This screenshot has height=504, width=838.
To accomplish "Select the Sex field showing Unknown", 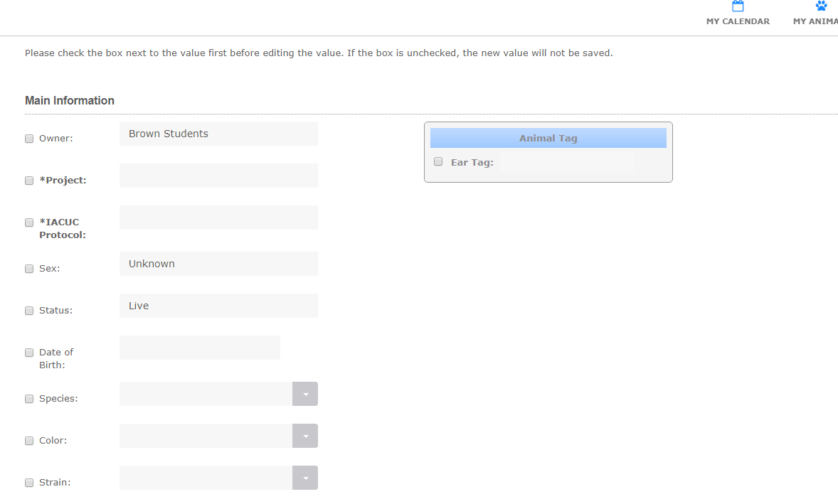I will (x=218, y=264).
